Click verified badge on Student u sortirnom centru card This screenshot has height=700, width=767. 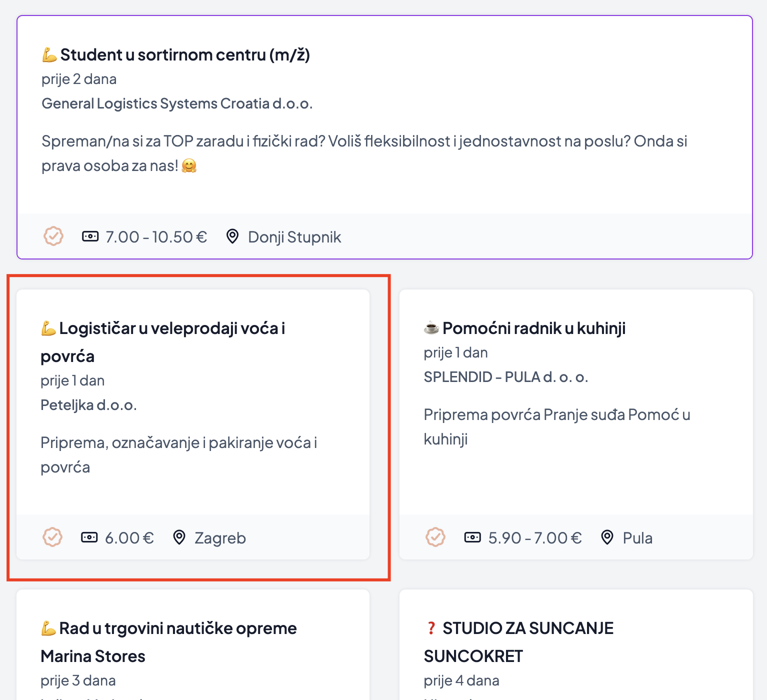[x=53, y=236]
